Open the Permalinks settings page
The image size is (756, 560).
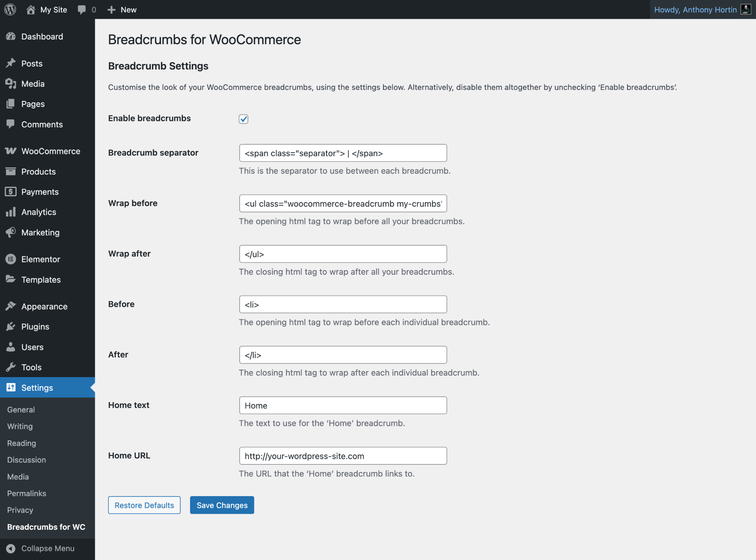26,493
